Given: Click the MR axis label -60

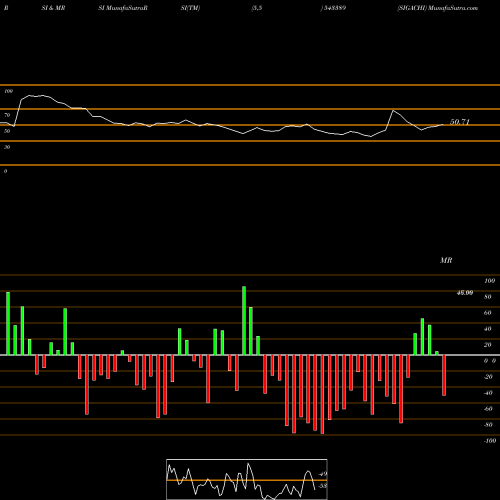Looking at the screenshot, I should (x=488, y=409).
